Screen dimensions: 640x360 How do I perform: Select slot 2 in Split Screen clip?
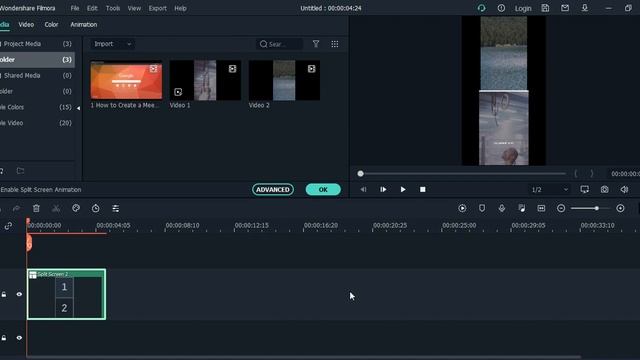(x=64, y=308)
